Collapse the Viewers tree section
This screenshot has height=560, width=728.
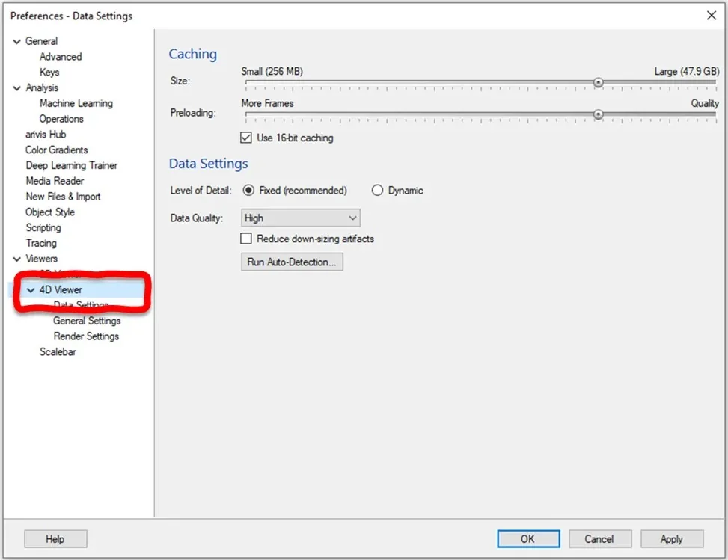[16, 258]
